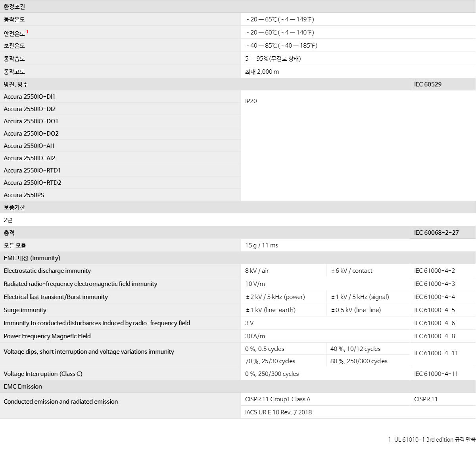Select the ±0.5 kV (line-line) value

(356, 310)
